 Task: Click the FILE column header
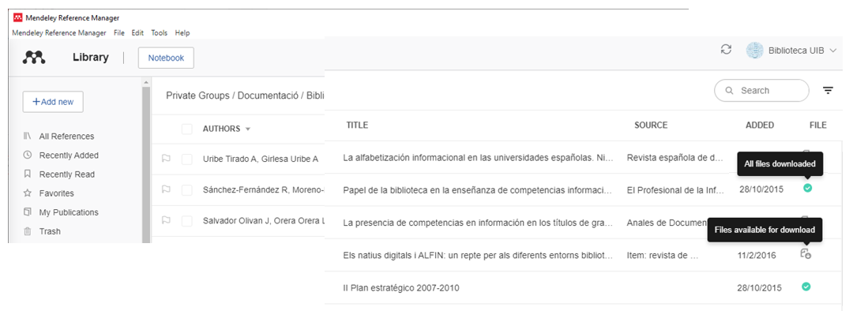(x=817, y=125)
